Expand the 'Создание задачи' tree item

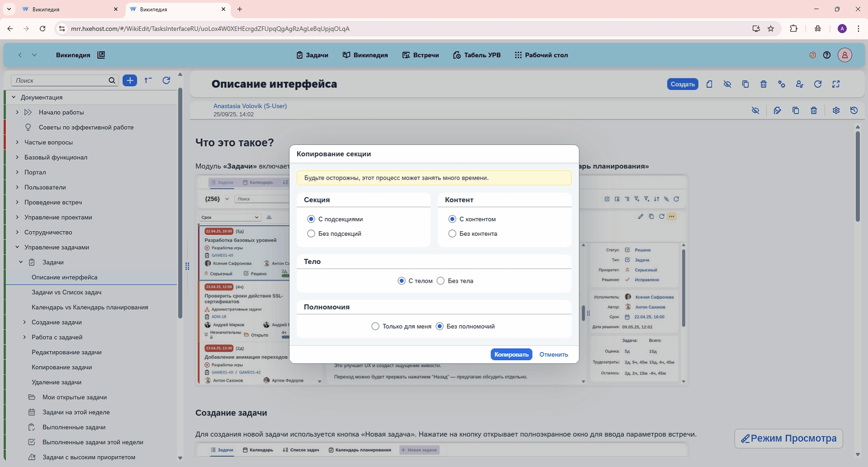coord(24,323)
